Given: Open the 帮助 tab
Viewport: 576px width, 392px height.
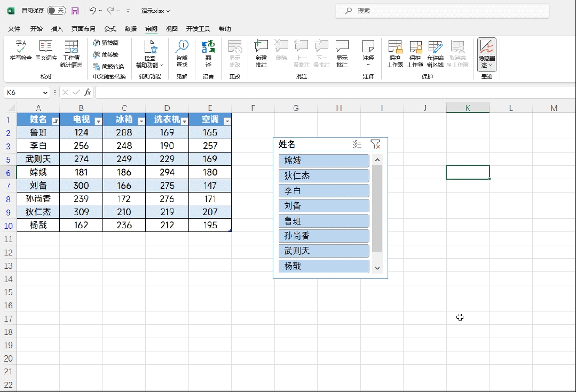Looking at the screenshot, I should tap(224, 29).
